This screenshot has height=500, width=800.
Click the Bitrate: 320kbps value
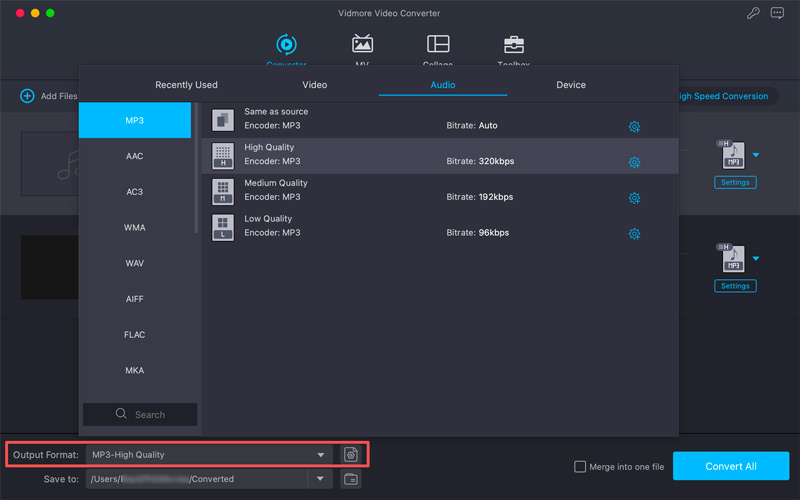[x=480, y=161]
